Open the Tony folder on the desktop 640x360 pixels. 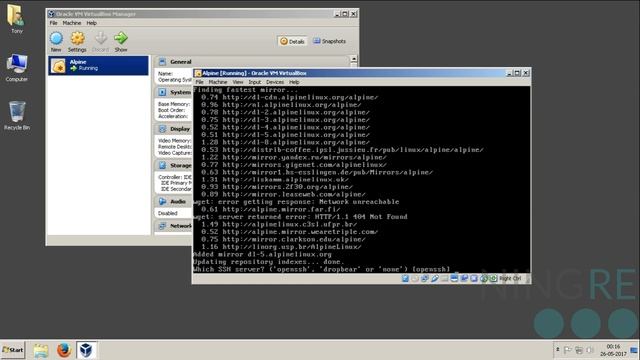pos(16,18)
